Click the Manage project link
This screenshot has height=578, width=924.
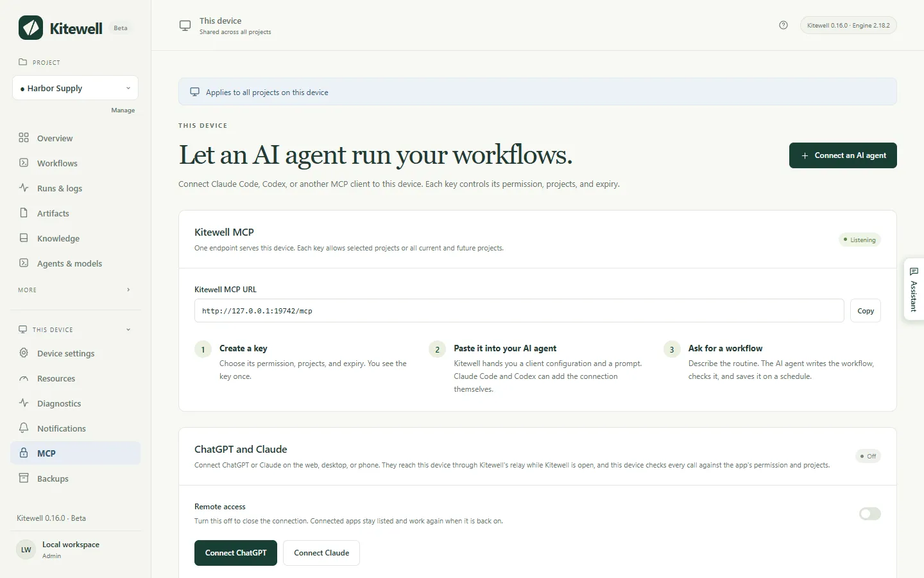click(x=123, y=110)
